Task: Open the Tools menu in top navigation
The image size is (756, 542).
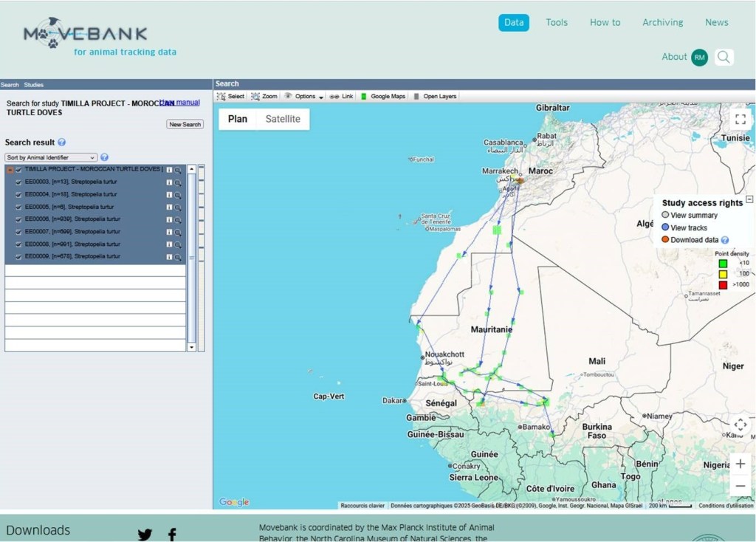Action: pos(557,22)
